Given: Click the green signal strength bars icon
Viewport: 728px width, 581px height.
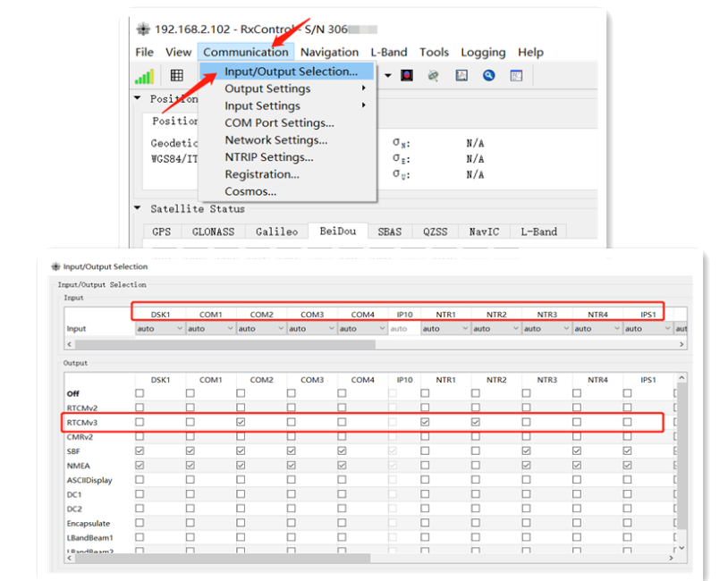Looking at the screenshot, I should (x=144, y=77).
